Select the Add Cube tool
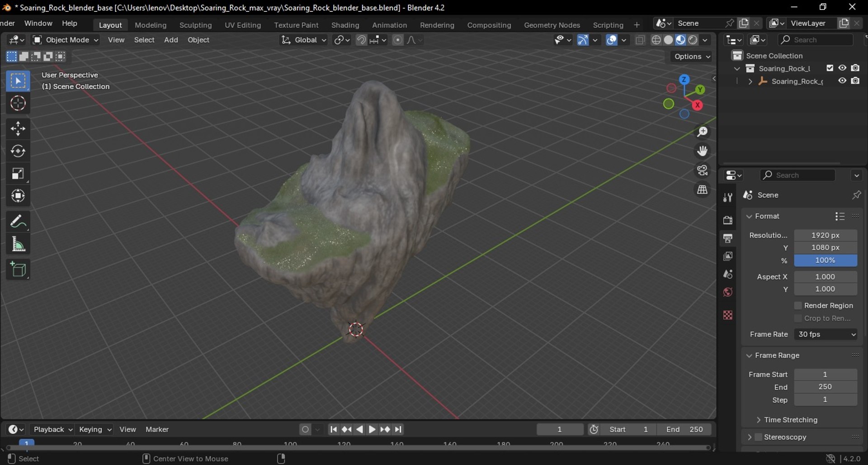This screenshot has height=465, width=868. point(18,270)
